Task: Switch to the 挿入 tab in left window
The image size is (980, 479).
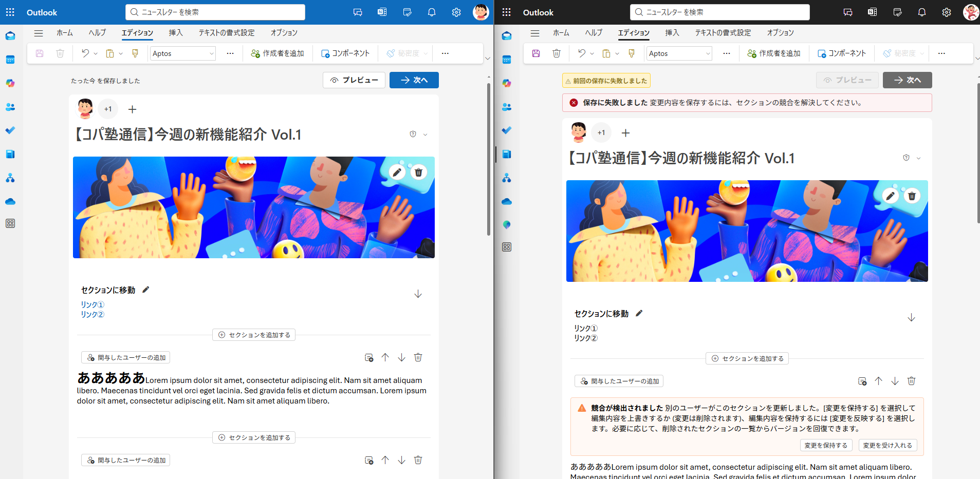Action: (x=176, y=33)
